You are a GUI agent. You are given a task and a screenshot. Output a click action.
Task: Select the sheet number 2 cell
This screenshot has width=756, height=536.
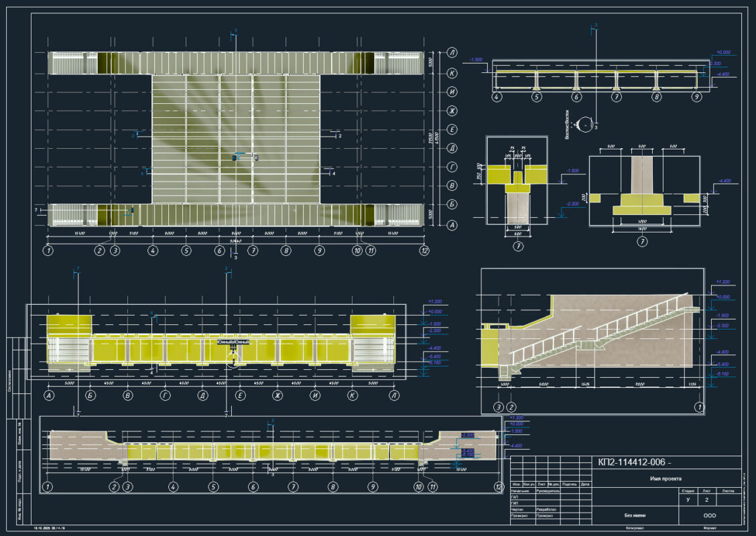706,500
